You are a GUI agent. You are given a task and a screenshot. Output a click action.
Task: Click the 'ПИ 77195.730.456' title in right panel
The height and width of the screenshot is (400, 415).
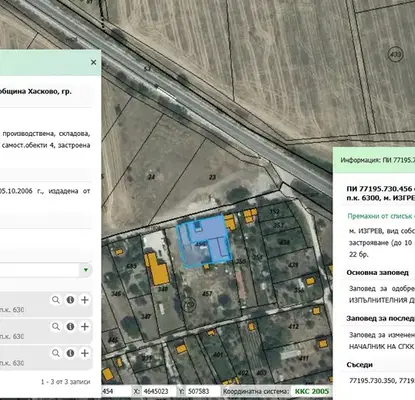tap(380, 189)
